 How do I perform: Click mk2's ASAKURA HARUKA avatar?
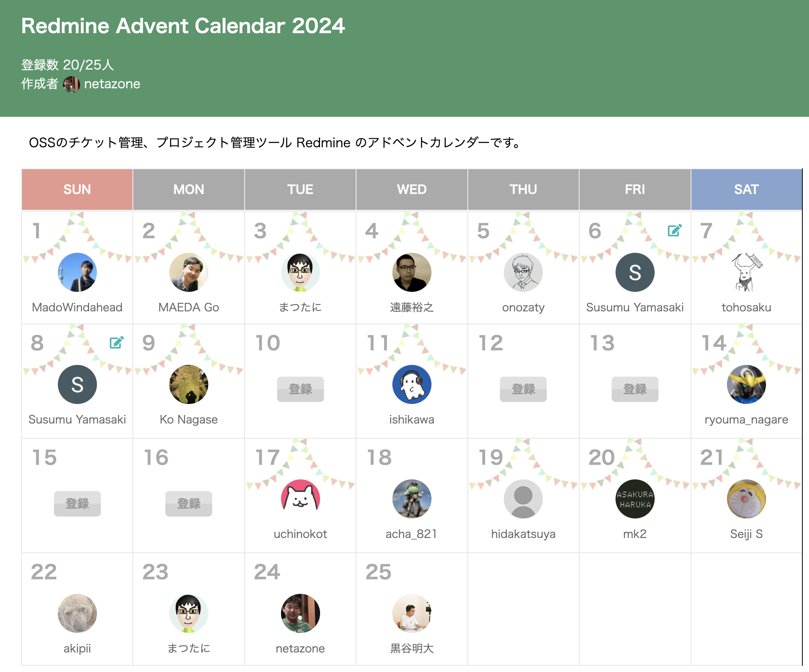(635, 499)
